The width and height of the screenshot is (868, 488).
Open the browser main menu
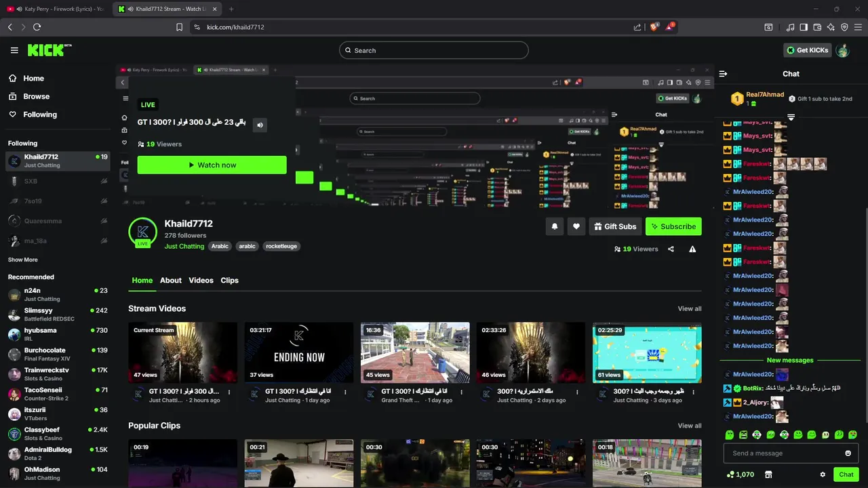coord(858,27)
